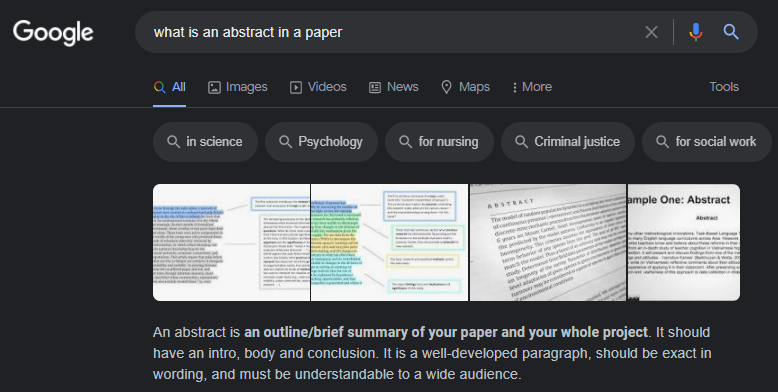Viewport: 778px width, 392px height.
Task: Expand the More options menu
Action: [532, 87]
